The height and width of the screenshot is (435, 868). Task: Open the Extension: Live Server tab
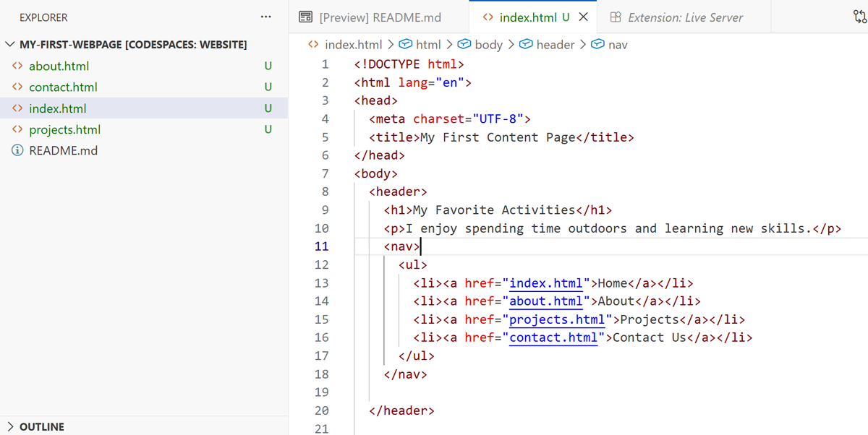[685, 17]
